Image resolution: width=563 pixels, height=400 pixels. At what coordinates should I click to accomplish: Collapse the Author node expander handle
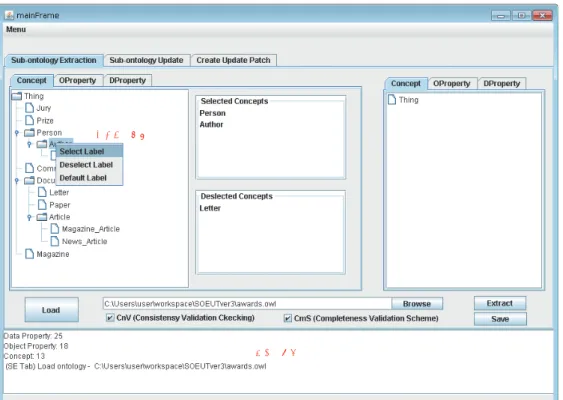coord(29,144)
